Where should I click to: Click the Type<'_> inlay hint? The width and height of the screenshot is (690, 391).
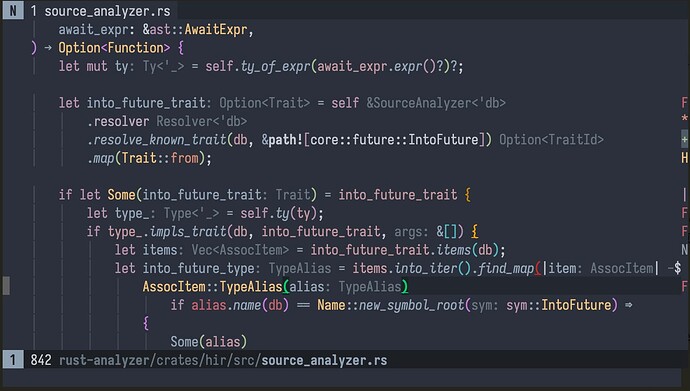[191, 213]
